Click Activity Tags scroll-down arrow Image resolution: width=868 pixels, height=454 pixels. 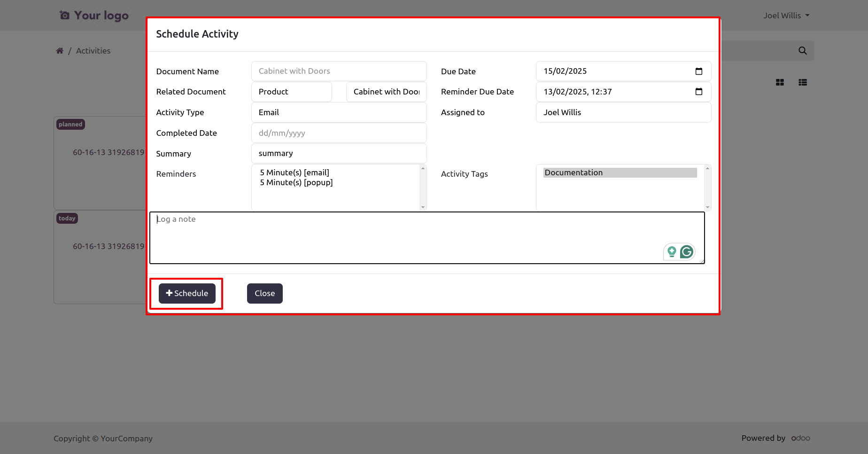708,207
